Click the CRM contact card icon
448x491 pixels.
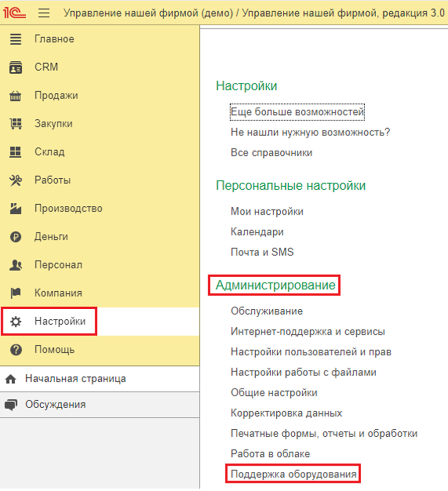point(16,67)
